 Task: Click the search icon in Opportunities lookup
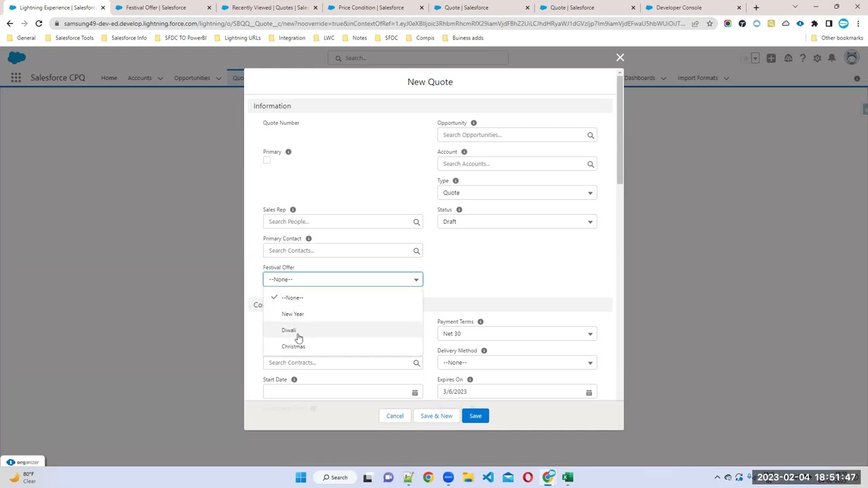[590, 135]
